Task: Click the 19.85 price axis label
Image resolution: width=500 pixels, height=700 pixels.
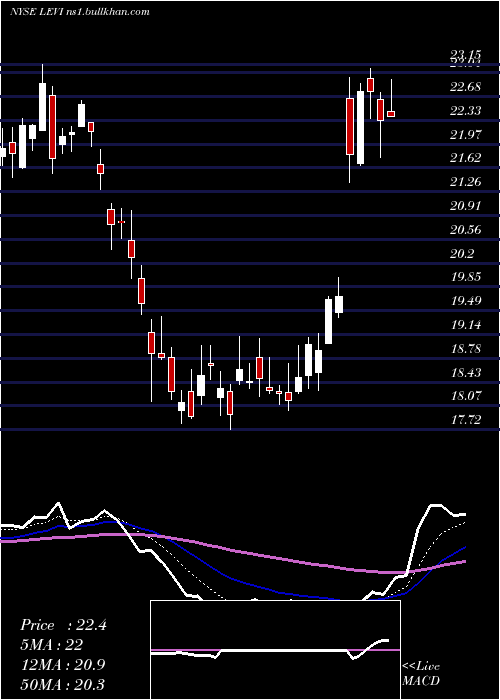Action: tap(466, 277)
